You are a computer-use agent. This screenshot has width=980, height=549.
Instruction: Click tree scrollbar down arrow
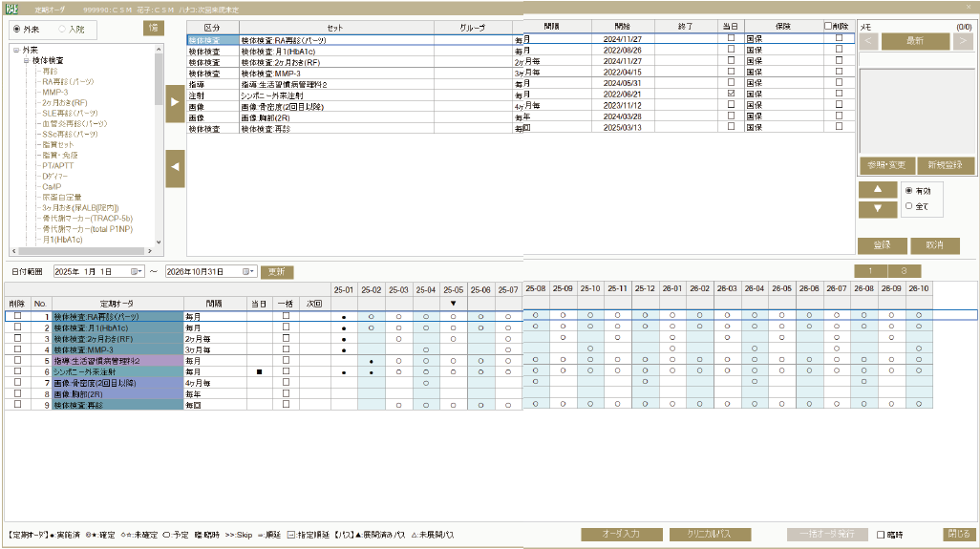[159, 243]
